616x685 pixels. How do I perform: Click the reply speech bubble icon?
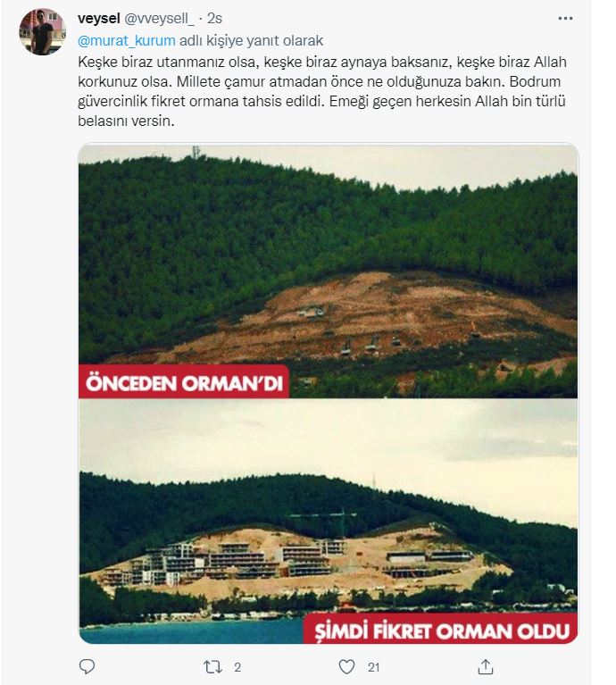click(87, 666)
